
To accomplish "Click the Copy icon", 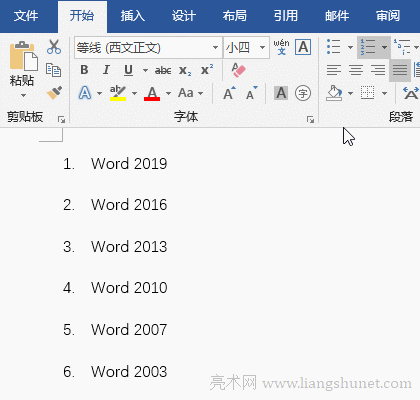I will 53,70.
